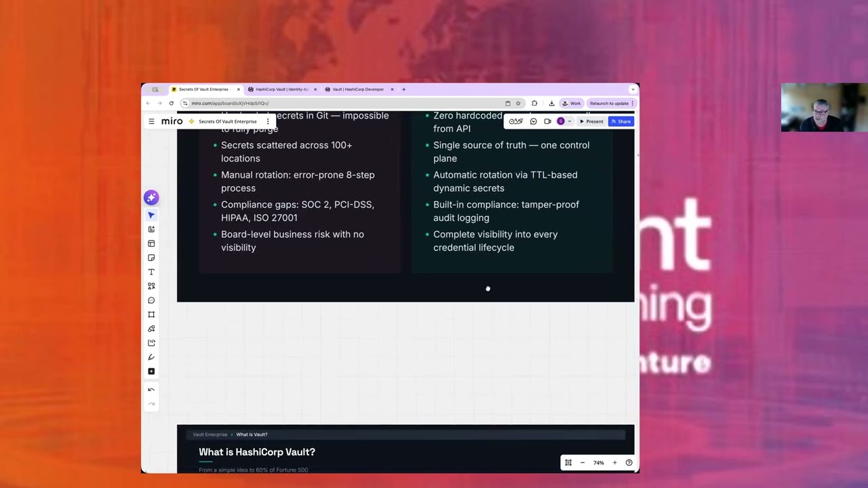Image resolution: width=868 pixels, height=488 pixels.
Task: Bookmark this page with star icon
Action: 518,103
